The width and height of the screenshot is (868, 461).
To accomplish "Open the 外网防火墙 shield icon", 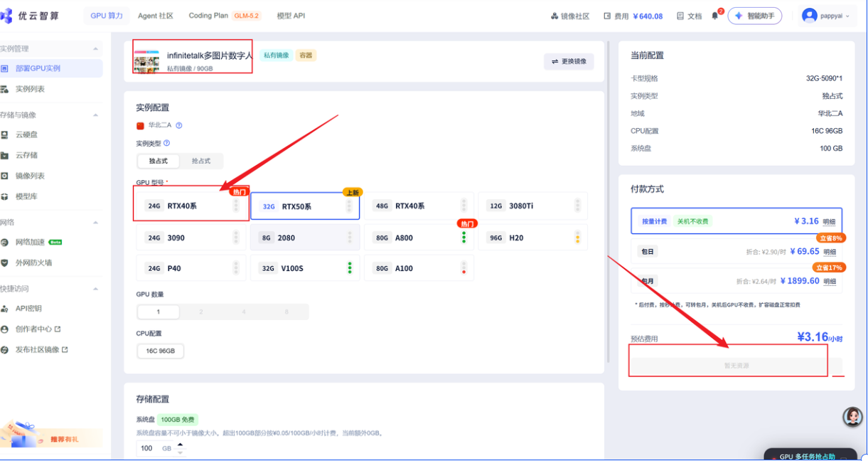I will tap(4, 263).
